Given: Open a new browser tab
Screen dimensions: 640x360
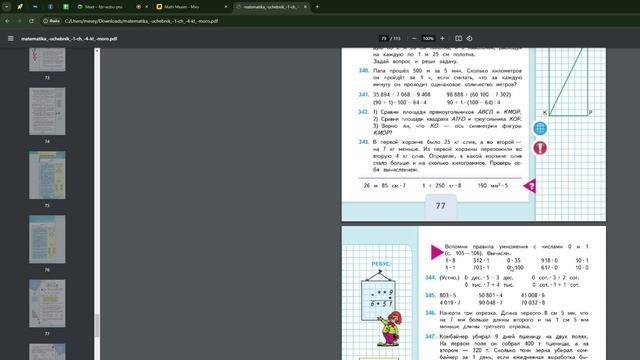Looking at the screenshot, I should pos(317,7).
